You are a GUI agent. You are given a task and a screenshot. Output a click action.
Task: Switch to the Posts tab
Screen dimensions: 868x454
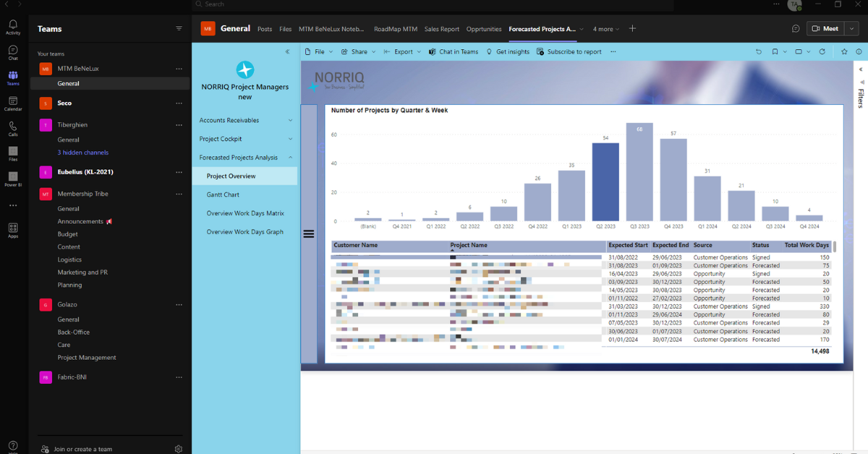(x=265, y=29)
